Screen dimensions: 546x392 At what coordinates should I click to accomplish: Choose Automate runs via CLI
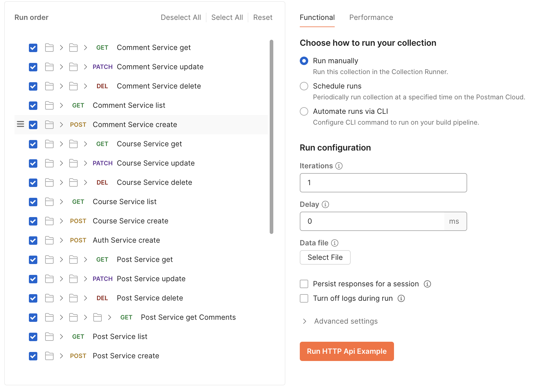[x=304, y=111]
